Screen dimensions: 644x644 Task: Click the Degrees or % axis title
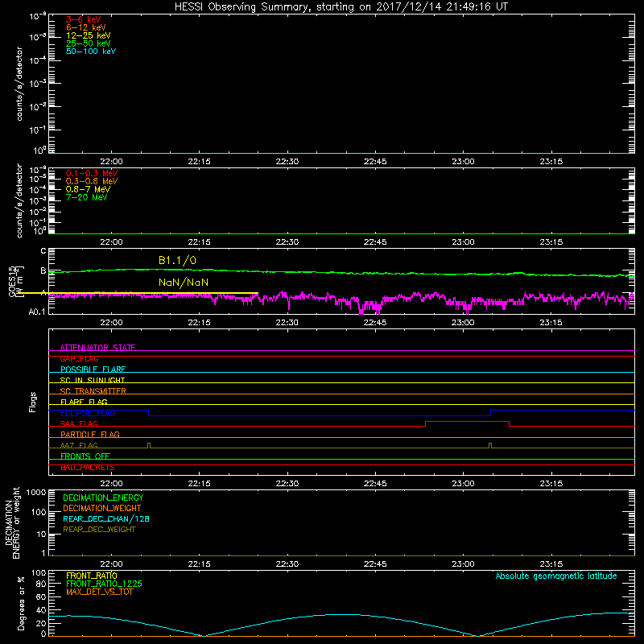[21, 604]
